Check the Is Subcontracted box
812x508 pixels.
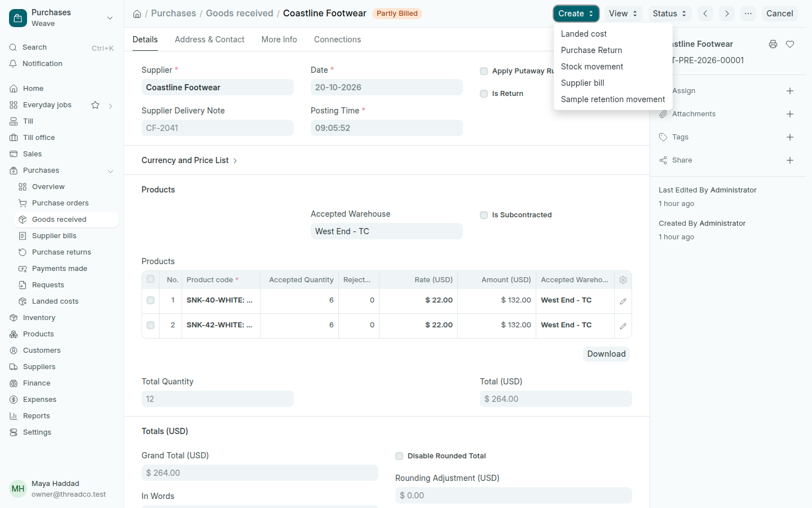point(484,215)
